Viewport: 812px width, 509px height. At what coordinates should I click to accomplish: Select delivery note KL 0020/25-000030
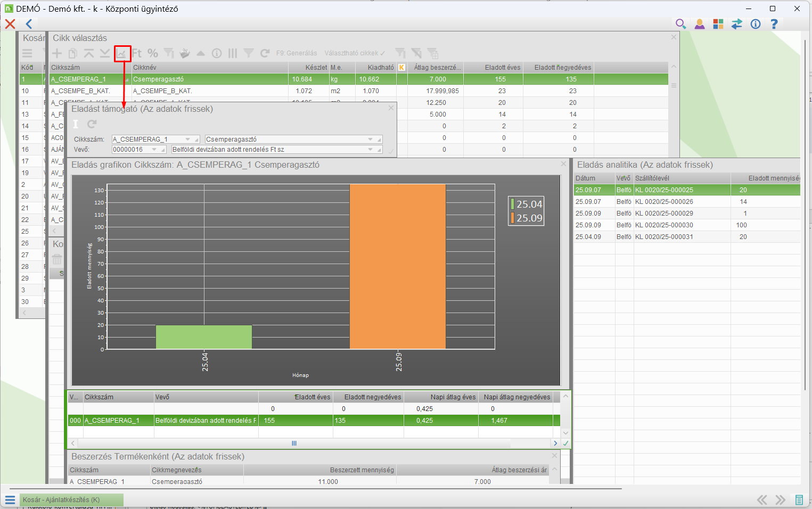click(x=687, y=225)
